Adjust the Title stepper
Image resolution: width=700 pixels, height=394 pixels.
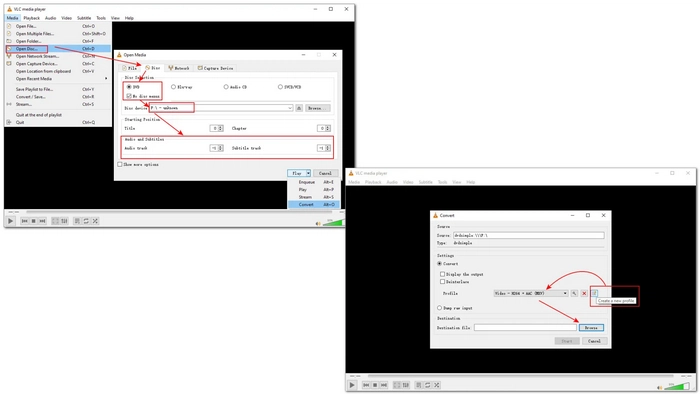click(221, 128)
